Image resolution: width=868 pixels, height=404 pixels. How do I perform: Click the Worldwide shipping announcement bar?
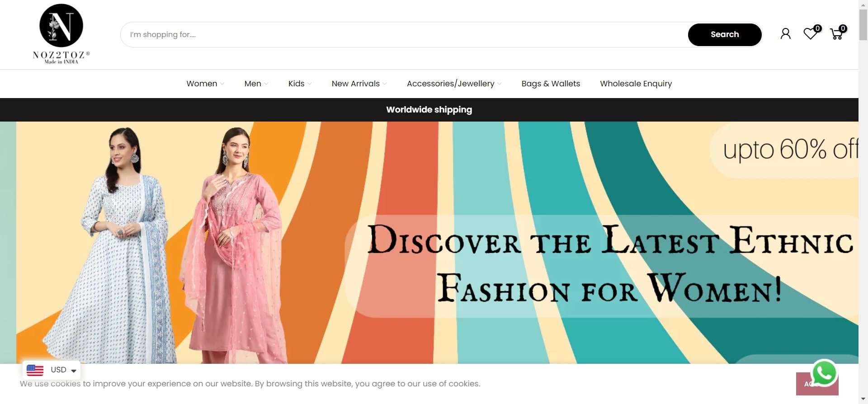pyautogui.click(x=429, y=110)
